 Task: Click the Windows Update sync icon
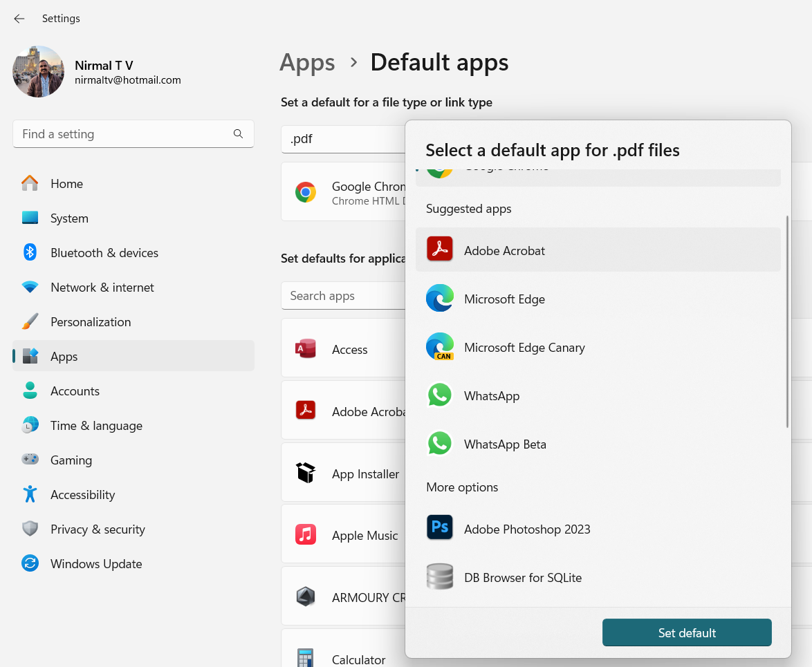[x=30, y=563]
